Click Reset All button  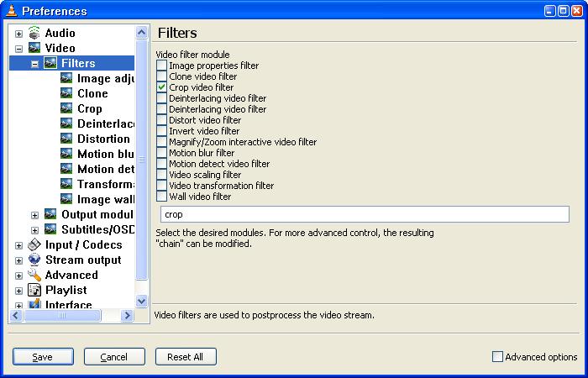click(x=186, y=357)
